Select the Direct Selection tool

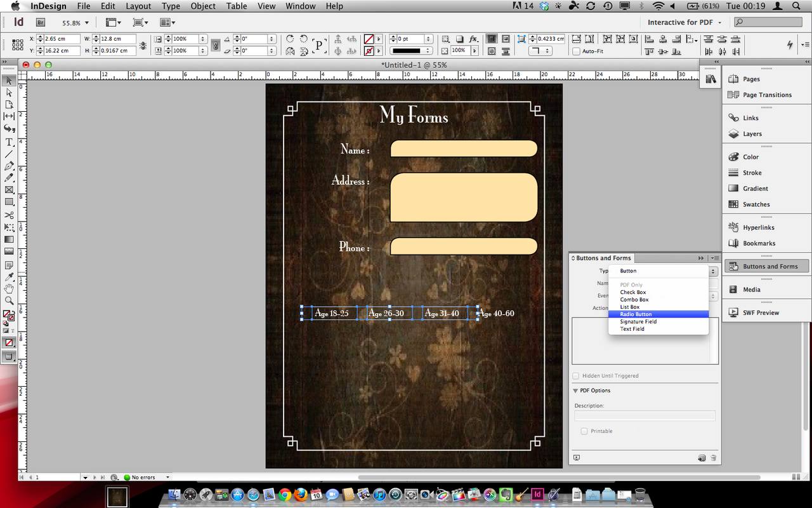point(9,93)
